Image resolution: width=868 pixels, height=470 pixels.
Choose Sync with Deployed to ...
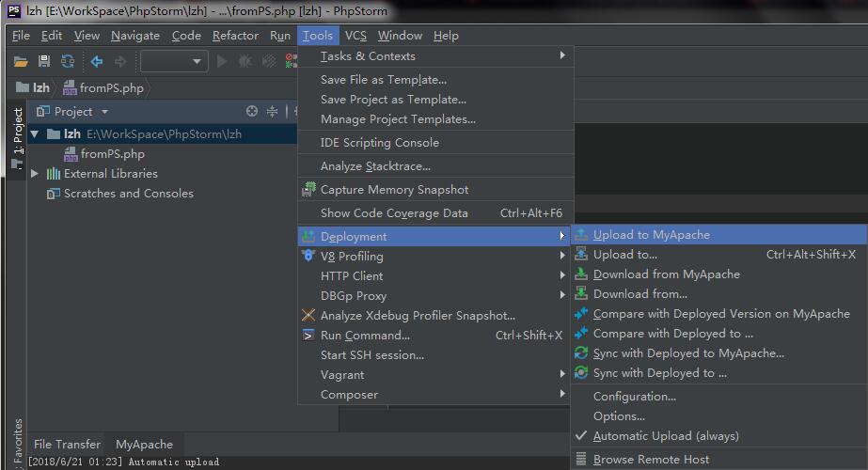pos(719,373)
